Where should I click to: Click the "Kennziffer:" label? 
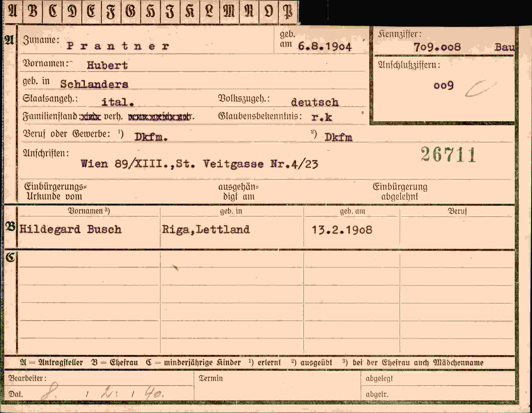coord(400,34)
